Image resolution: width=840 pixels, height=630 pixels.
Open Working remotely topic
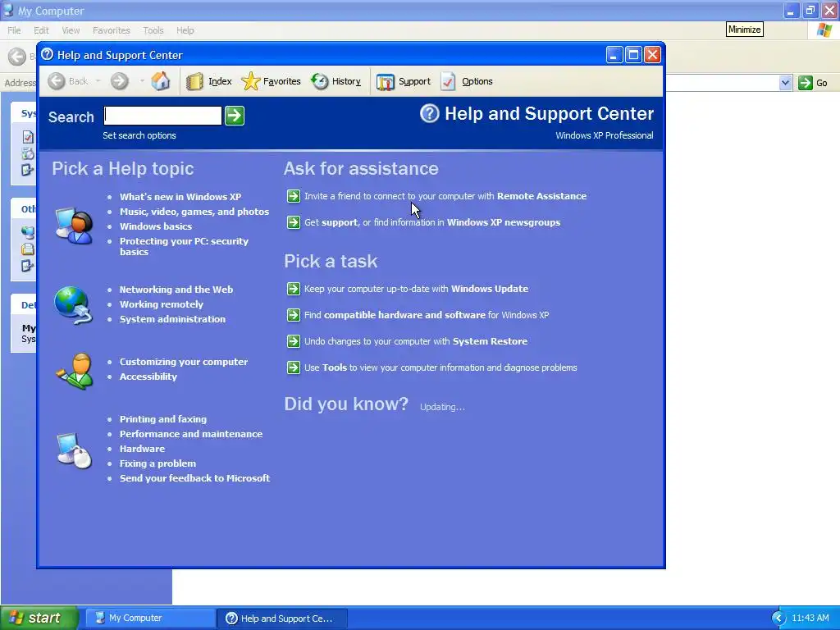click(162, 304)
